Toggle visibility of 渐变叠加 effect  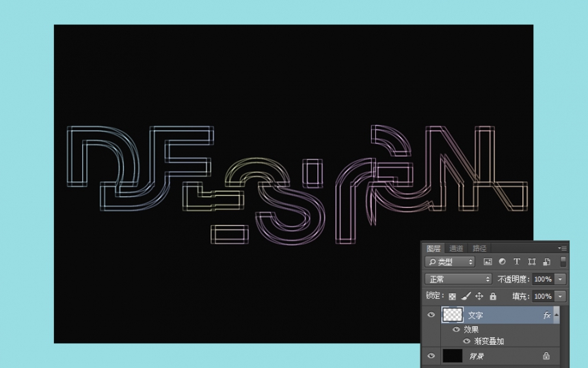click(x=466, y=341)
